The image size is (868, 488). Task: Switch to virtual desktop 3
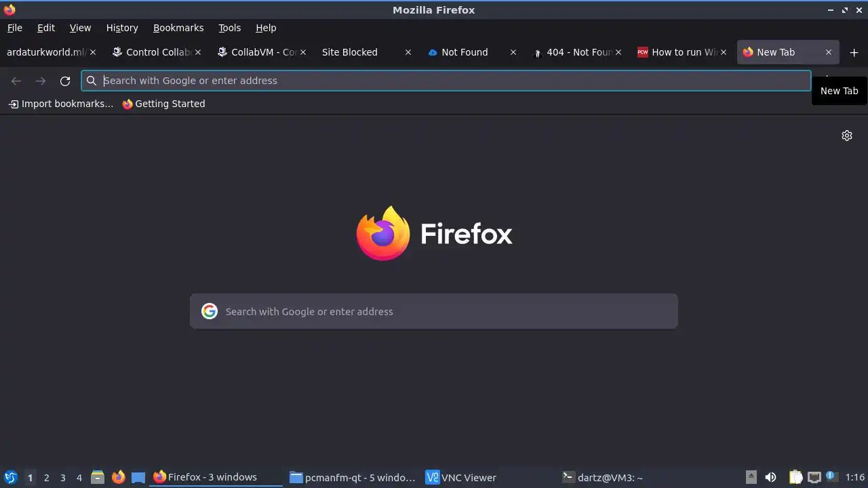tap(62, 478)
